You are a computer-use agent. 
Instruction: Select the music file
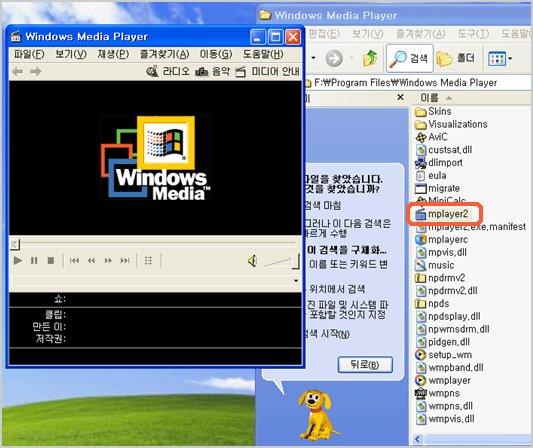pyautogui.click(x=435, y=265)
